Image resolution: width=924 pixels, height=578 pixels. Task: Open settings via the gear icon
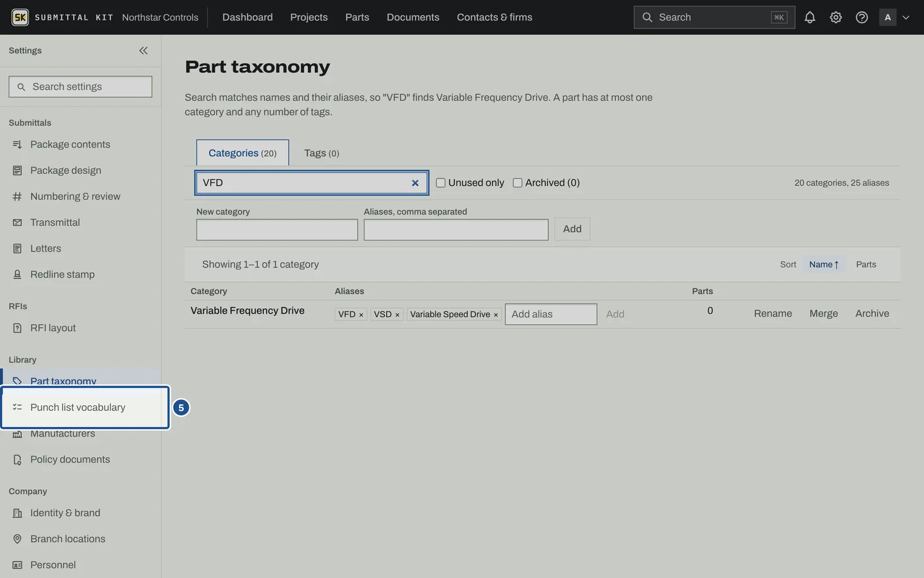click(x=836, y=17)
